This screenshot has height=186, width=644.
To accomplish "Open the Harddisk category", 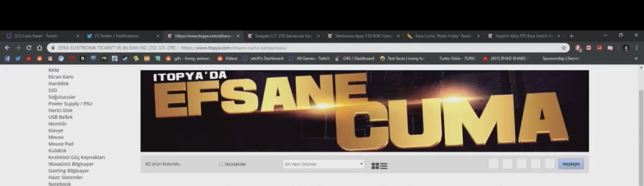I will 58,83.
